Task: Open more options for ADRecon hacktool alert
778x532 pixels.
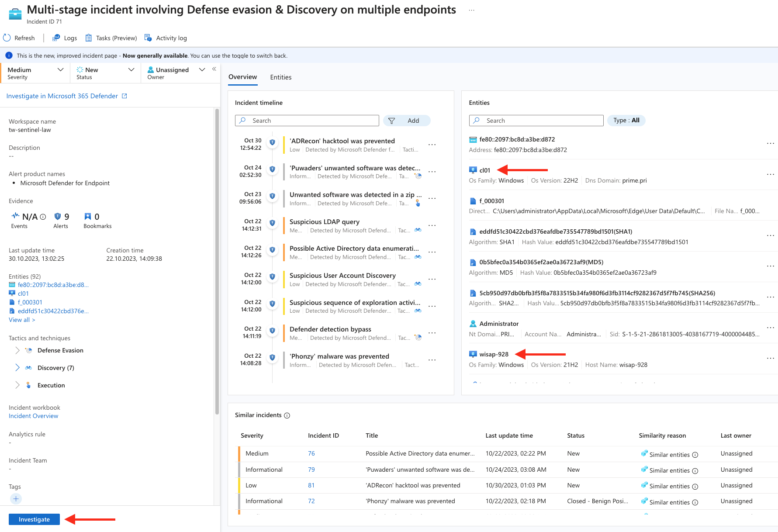Action: click(432, 145)
